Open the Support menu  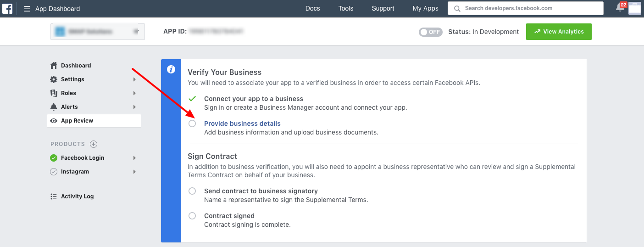383,8
